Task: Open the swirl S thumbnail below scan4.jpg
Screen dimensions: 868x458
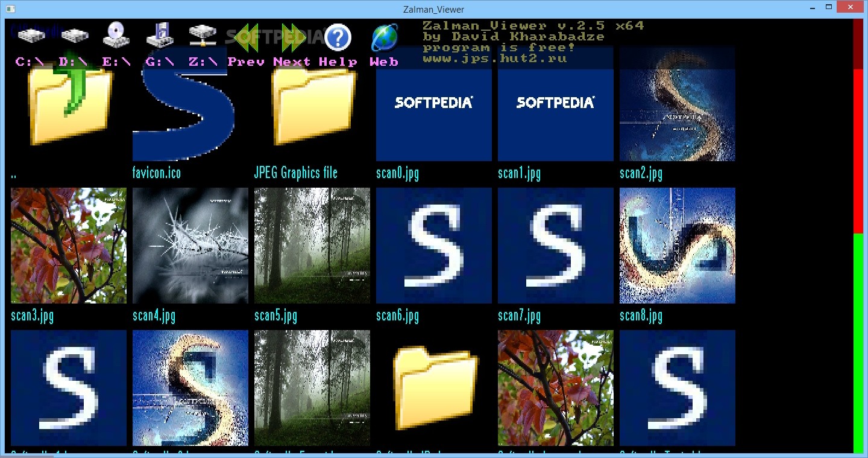Action: 190,388
